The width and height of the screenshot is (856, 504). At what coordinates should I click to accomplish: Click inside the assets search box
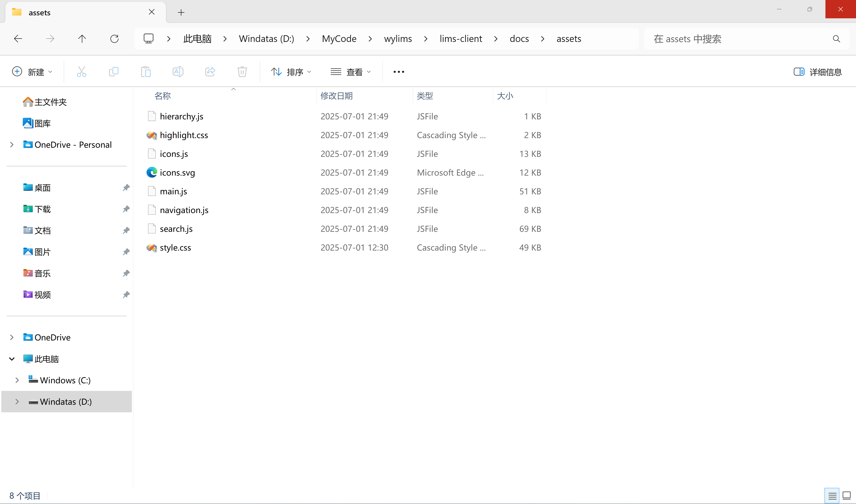click(x=713, y=38)
